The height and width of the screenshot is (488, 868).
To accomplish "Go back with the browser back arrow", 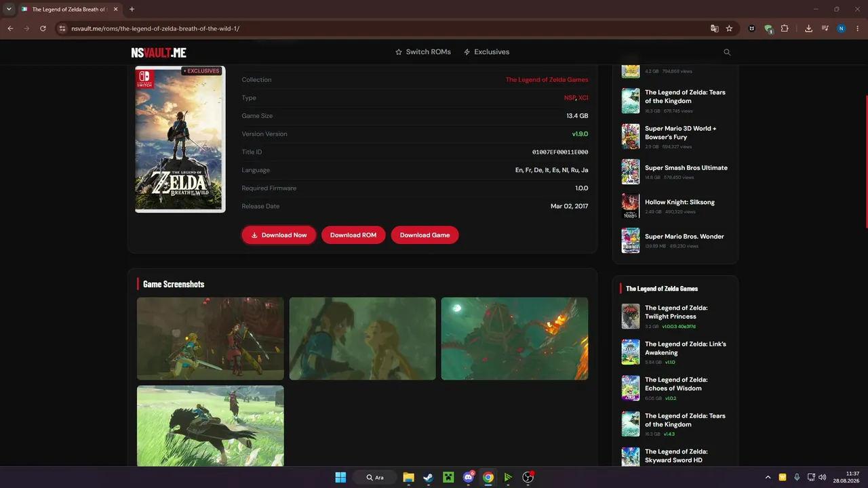I will pos(10,28).
